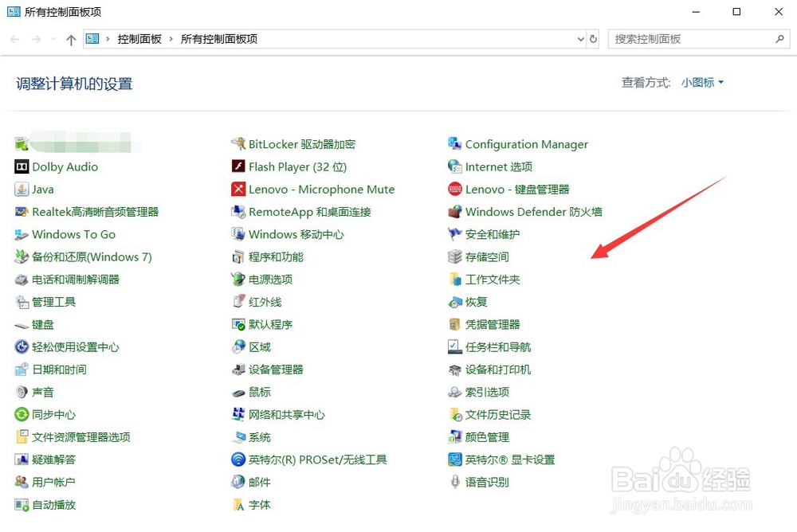The width and height of the screenshot is (797, 532).
Task: Click the 鼠标 mouse icon
Action: [238, 393]
